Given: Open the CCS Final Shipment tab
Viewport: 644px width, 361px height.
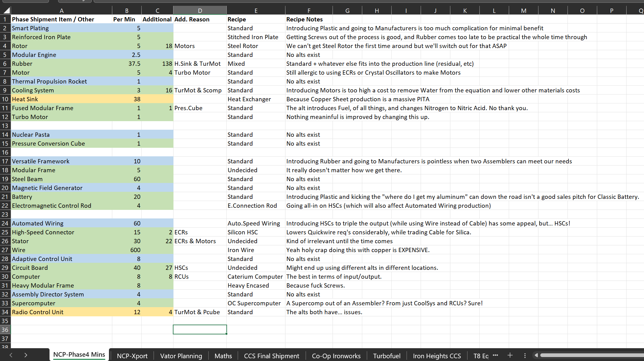Looking at the screenshot, I should [x=272, y=356].
